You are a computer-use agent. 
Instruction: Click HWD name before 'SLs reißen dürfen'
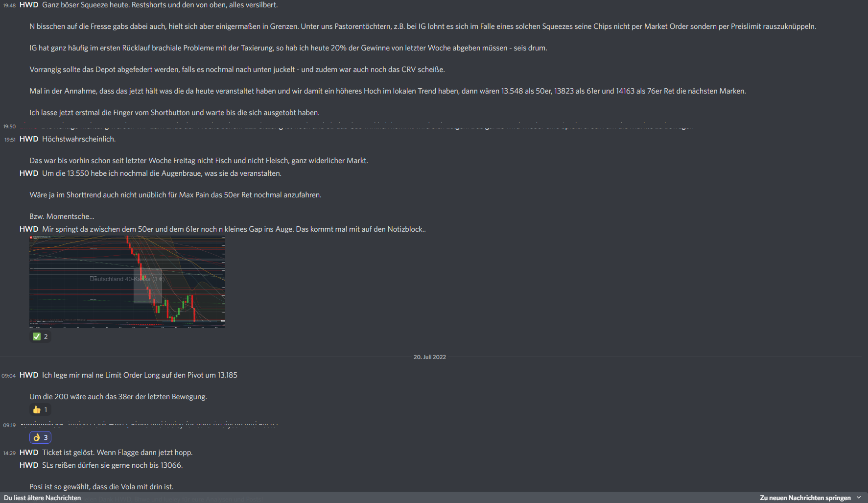[x=29, y=465]
